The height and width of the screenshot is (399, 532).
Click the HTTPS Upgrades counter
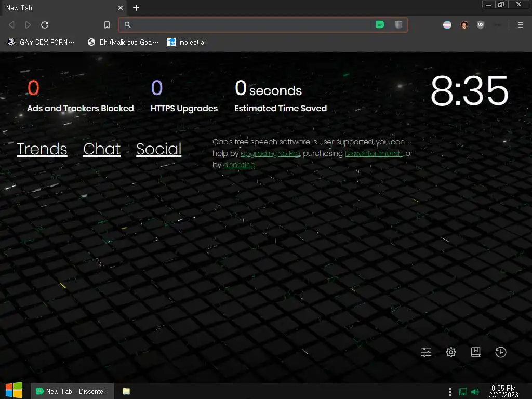point(184,96)
